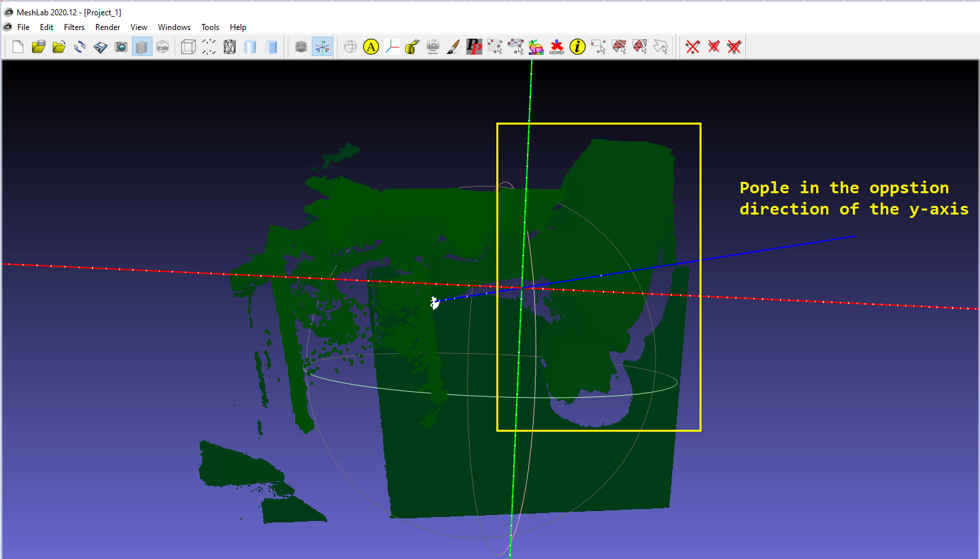Launch the GeoRef alignment tool
Screen dimensions: 980x559
coord(557,46)
